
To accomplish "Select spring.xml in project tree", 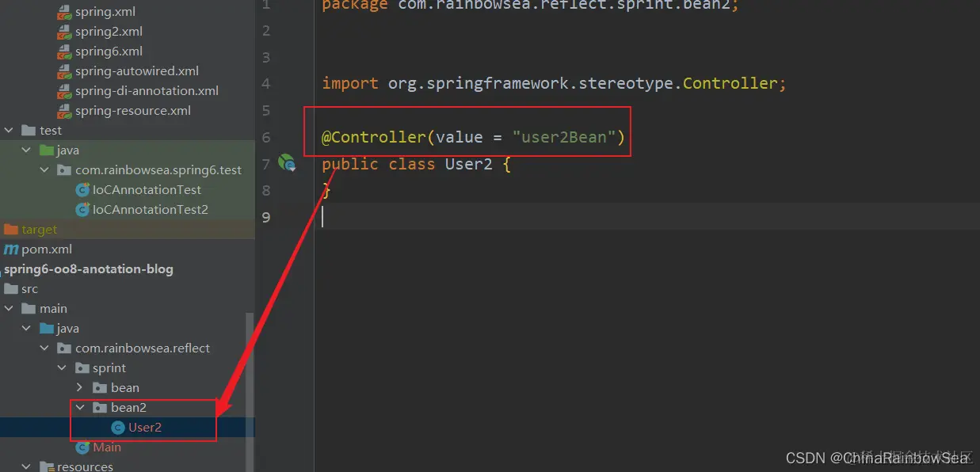I will coord(105,12).
